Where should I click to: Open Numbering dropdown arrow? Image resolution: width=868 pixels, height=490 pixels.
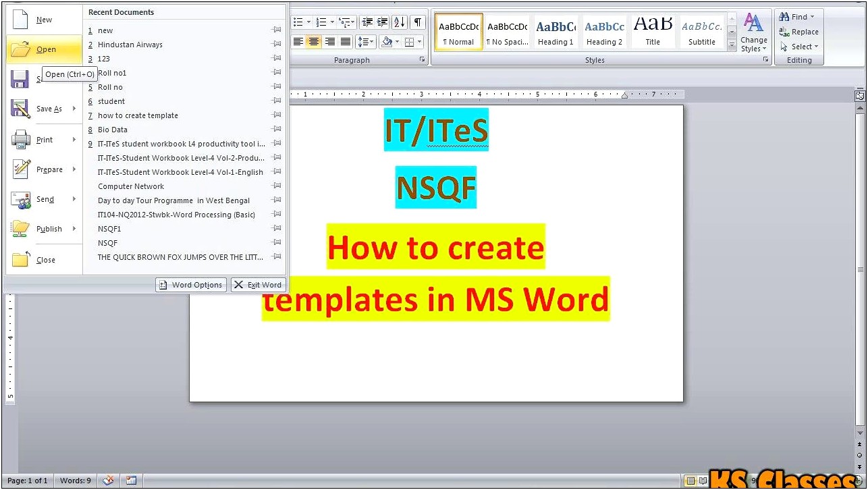pos(331,22)
